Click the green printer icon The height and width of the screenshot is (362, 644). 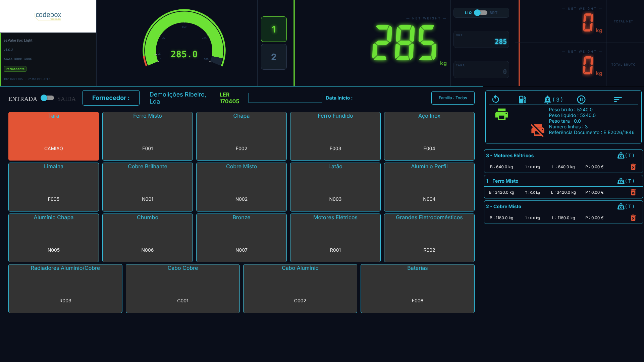[x=501, y=114]
